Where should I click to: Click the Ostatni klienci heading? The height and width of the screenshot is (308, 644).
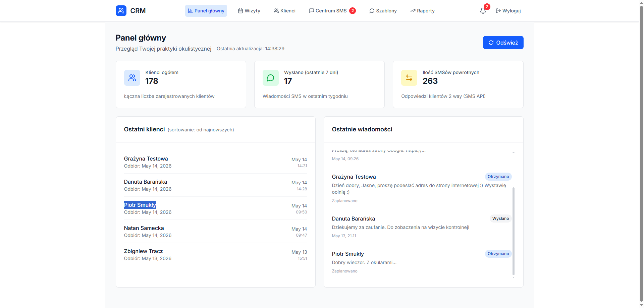pos(144,129)
